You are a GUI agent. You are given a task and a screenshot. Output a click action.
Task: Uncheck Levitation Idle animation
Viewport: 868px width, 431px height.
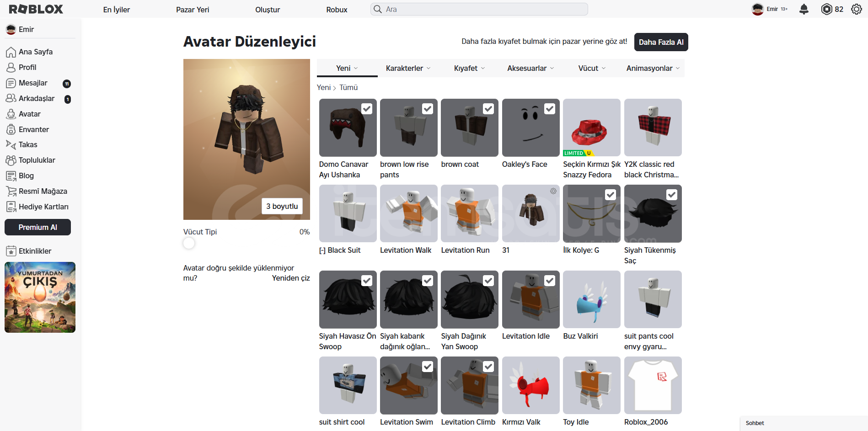(550, 281)
